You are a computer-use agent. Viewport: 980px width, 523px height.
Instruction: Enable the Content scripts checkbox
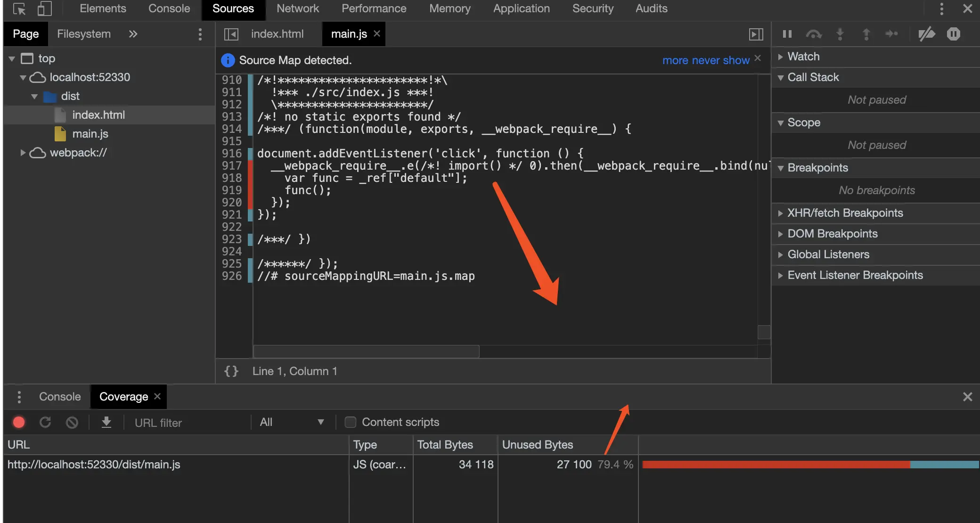[x=350, y=422]
